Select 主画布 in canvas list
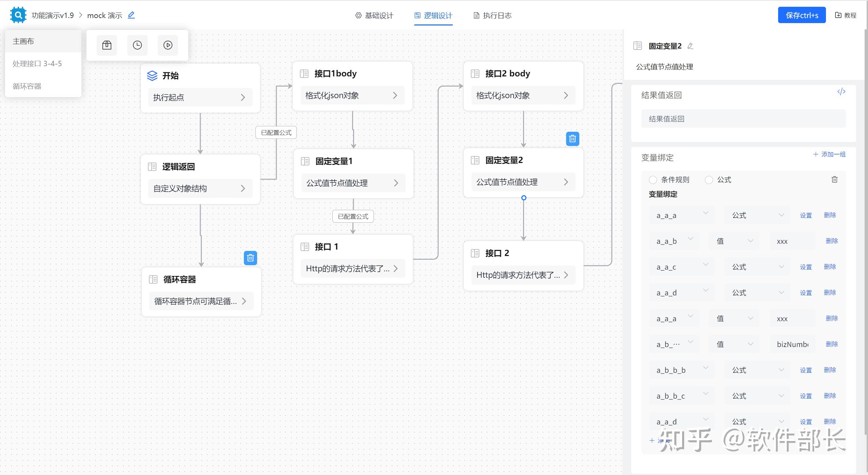The width and height of the screenshot is (868, 475). [43, 41]
